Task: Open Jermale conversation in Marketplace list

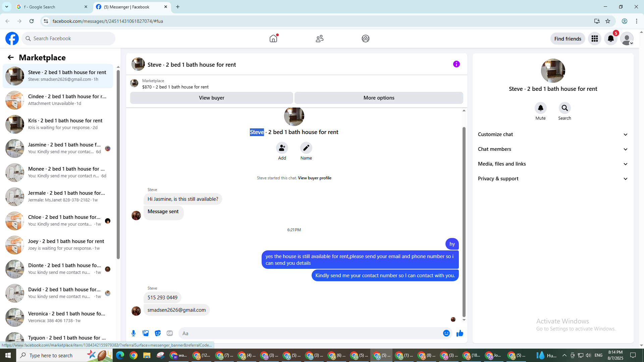Action: coord(58,197)
